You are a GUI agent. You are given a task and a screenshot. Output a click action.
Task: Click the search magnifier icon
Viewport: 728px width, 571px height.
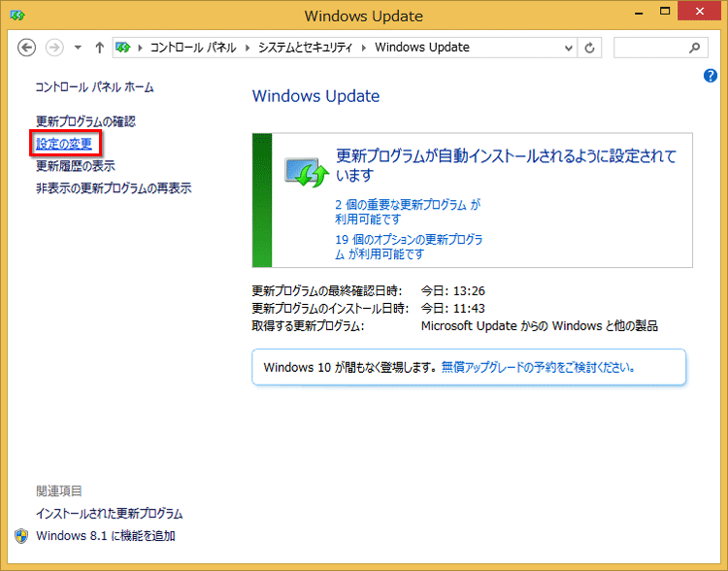pos(694,48)
